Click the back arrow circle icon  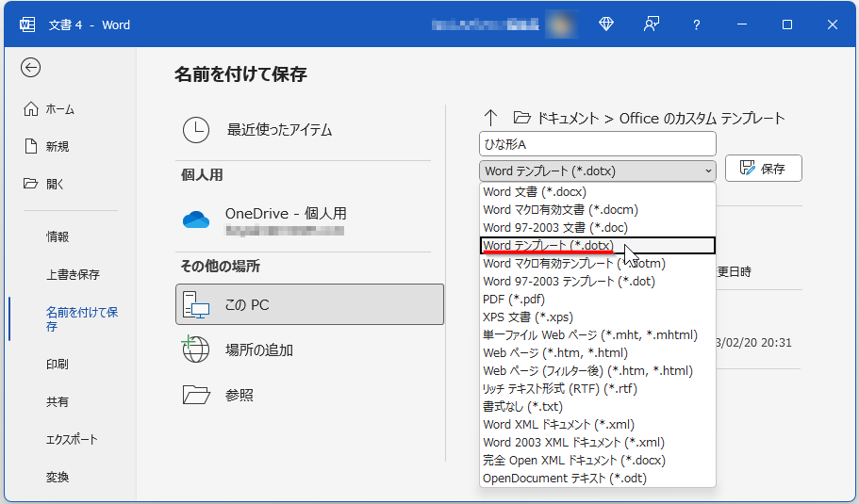pos(31,67)
